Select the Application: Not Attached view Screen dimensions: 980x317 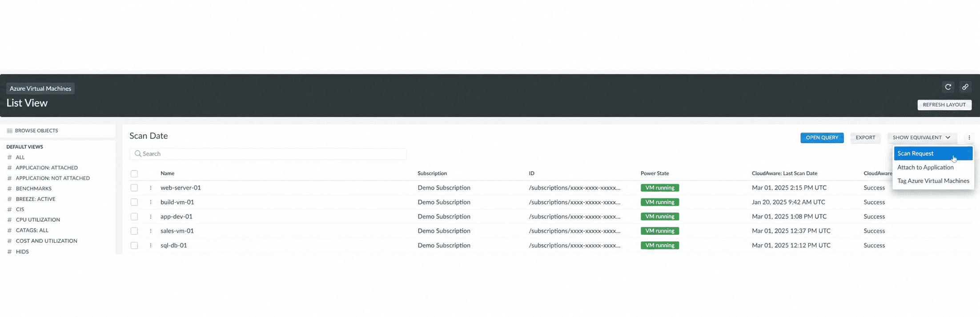pos(52,178)
